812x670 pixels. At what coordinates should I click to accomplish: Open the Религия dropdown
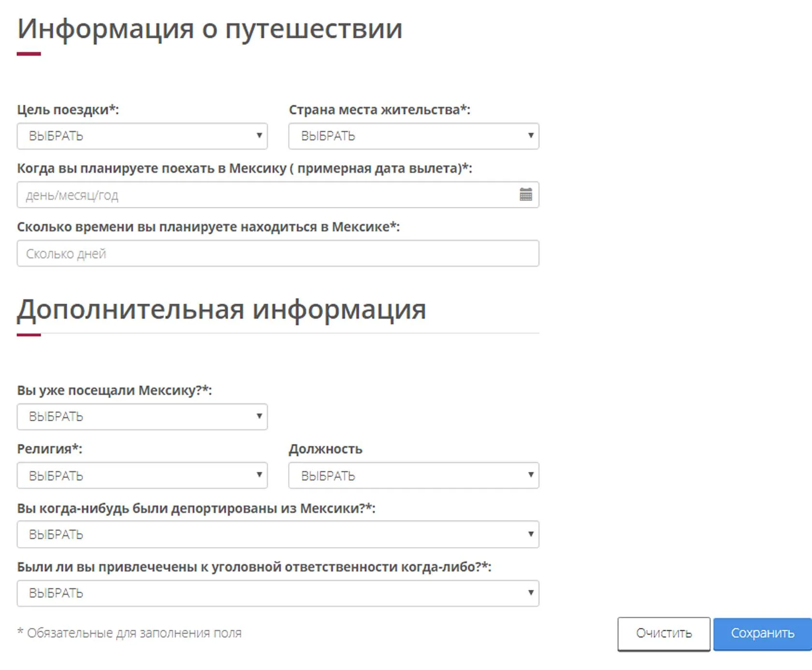click(142, 475)
